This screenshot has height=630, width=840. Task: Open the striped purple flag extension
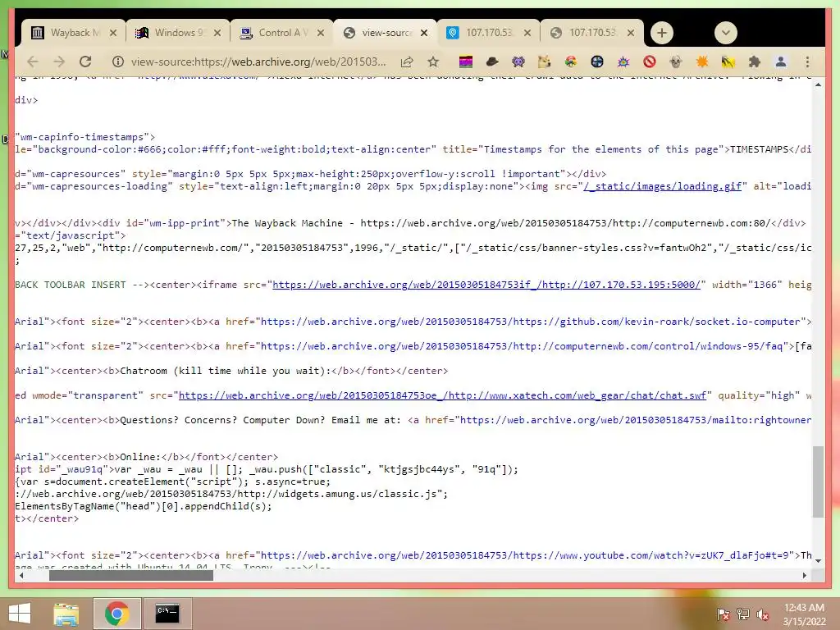click(x=466, y=62)
